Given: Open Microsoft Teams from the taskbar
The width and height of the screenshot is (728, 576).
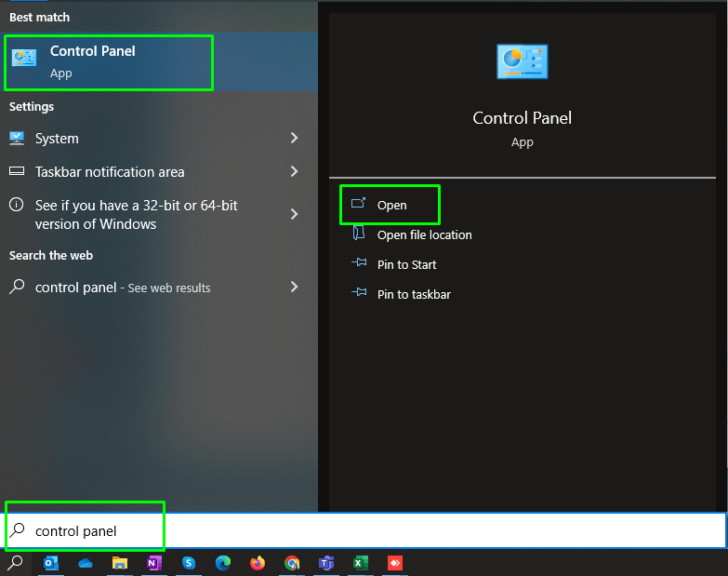Looking at the screenshot, I should pyautogui.click(x=326, y=563).
